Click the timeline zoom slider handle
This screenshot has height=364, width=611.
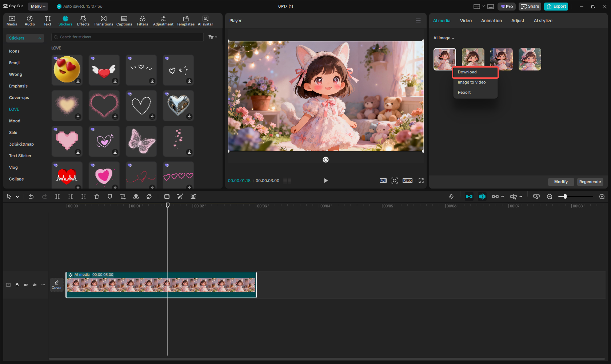565,197
